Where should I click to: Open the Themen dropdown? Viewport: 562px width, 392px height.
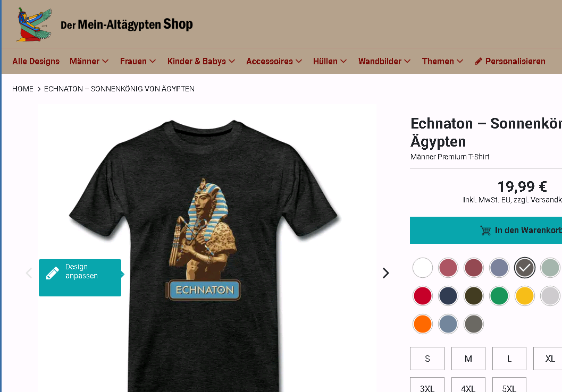pos(443,61)
